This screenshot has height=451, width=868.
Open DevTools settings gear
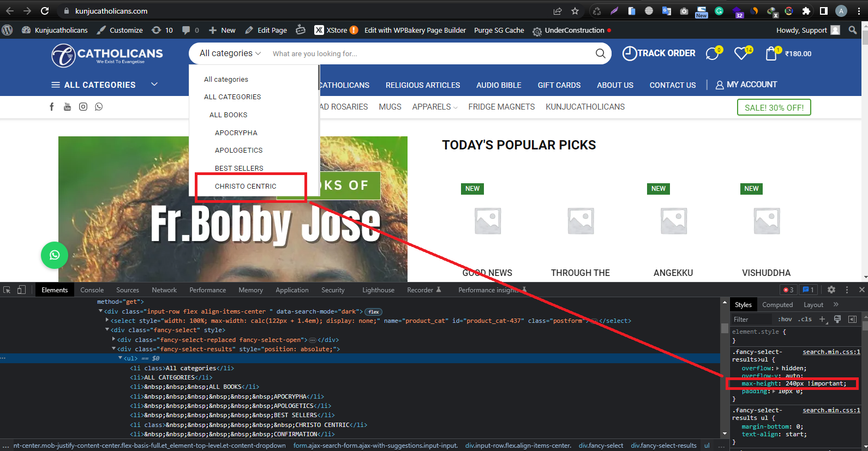(x=831, y=290)
